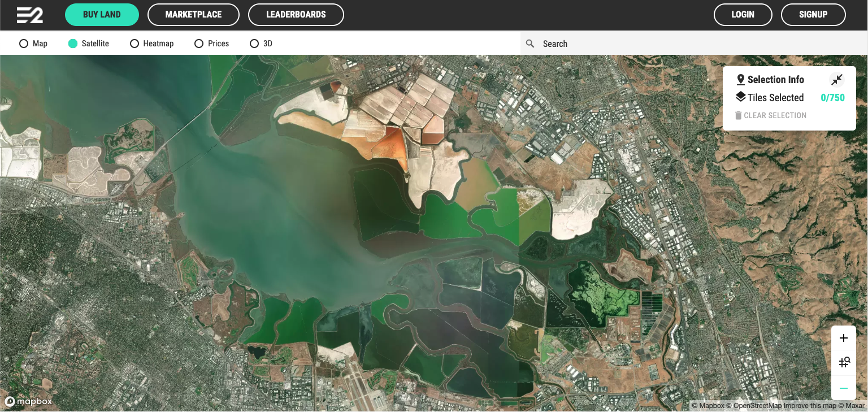868x412 pixels.
Task: Click the Mapbox logo in the corner
Action: (x=27, y=401)
